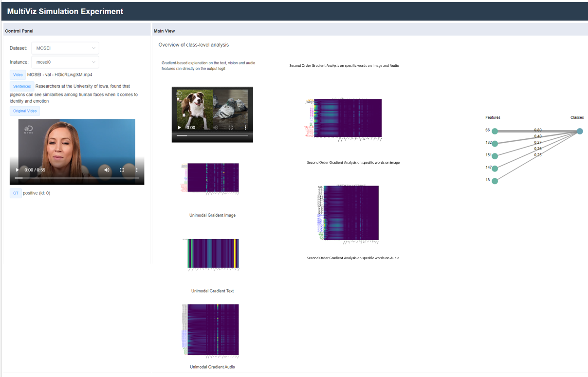Expand the Instance dropdown showing mosei0
This screenshot has height=377, width=588.
pyautogui.click(x=65, y=62)
